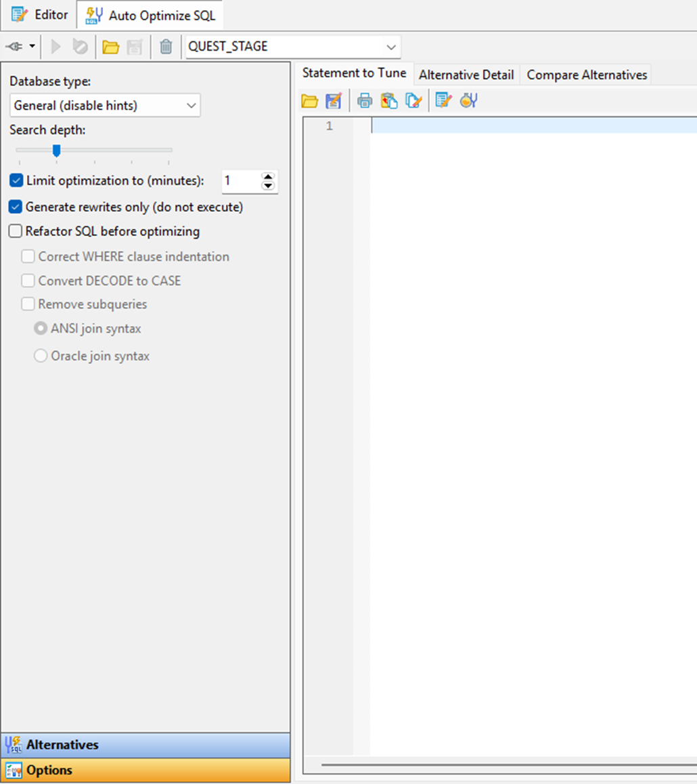This screenshot has height=784, width=697.
Task: Click the Copy document icon in statement toolbar
Action: coord(413,101)
